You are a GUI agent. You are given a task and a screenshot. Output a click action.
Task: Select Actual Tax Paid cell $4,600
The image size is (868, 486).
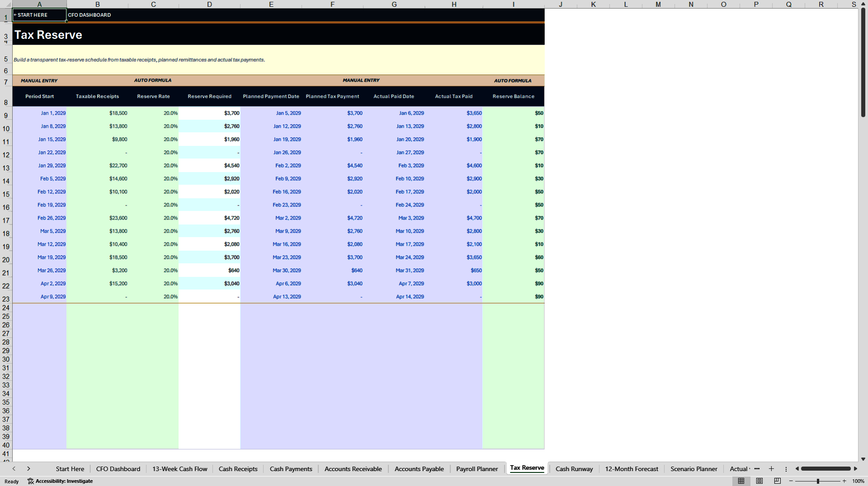coord(453,166)
